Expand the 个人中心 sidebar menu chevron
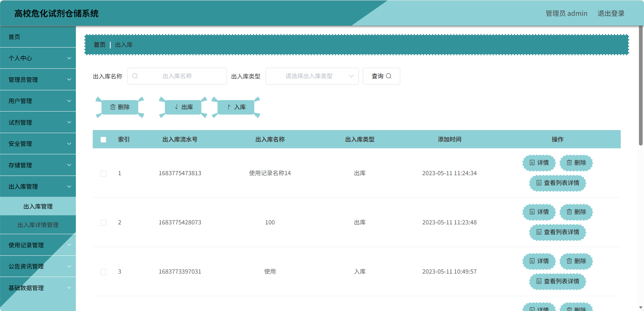This screenshot has width=644, height=311. [69, 58]
